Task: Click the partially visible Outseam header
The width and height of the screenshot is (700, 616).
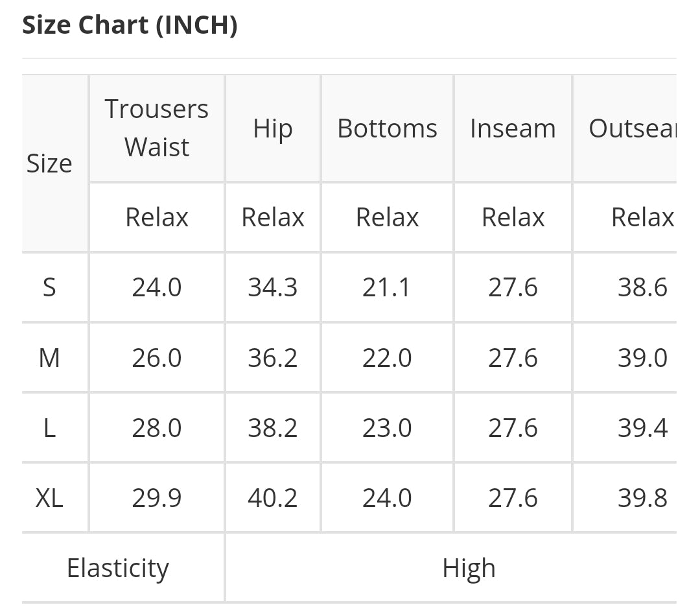Action: [632, 128]
